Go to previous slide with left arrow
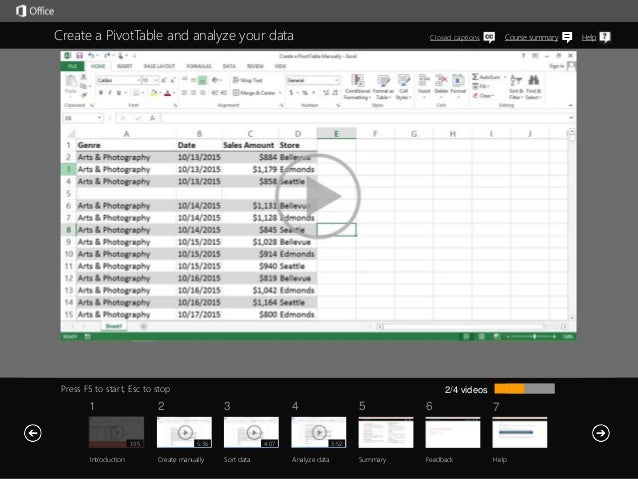638x479 pixels. [33, 432]
